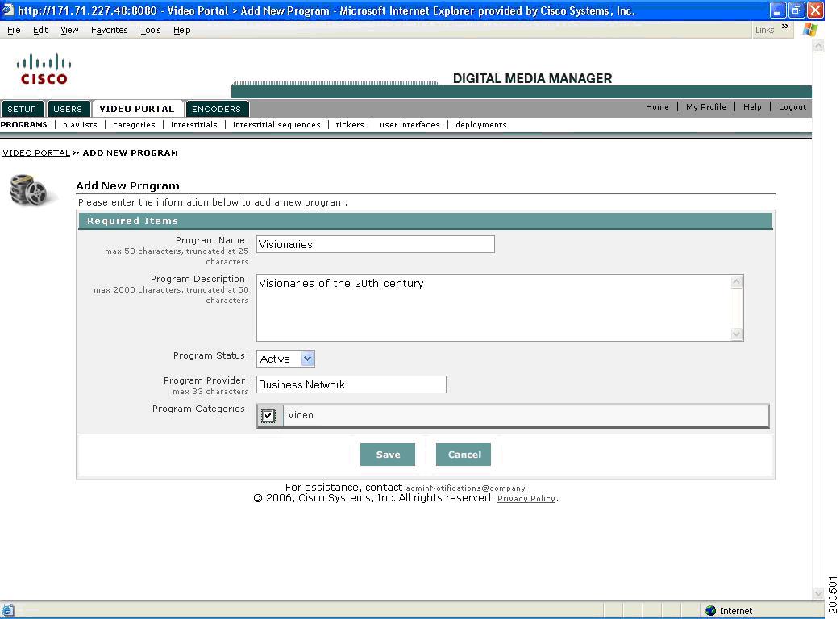Open the interstitials subsection

coord(194,124)
